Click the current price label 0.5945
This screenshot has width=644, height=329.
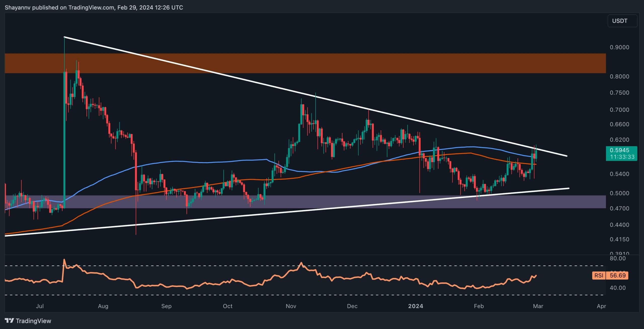pos(619,150)
